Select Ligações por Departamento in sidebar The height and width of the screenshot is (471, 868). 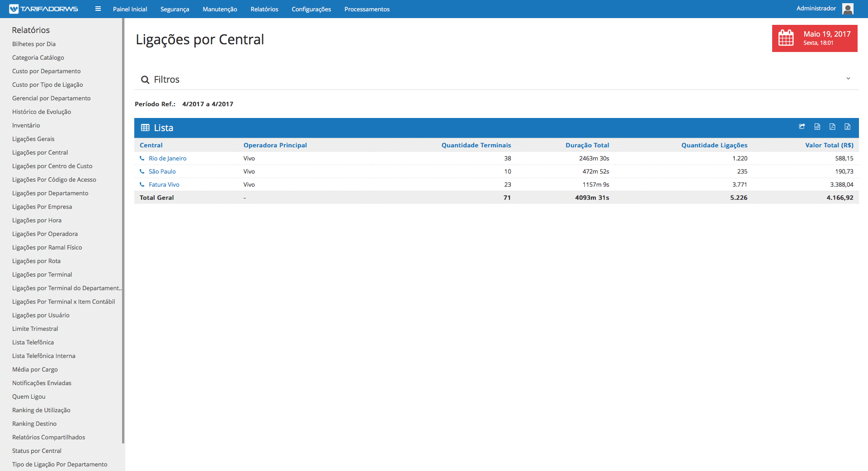tap(50, 193)
